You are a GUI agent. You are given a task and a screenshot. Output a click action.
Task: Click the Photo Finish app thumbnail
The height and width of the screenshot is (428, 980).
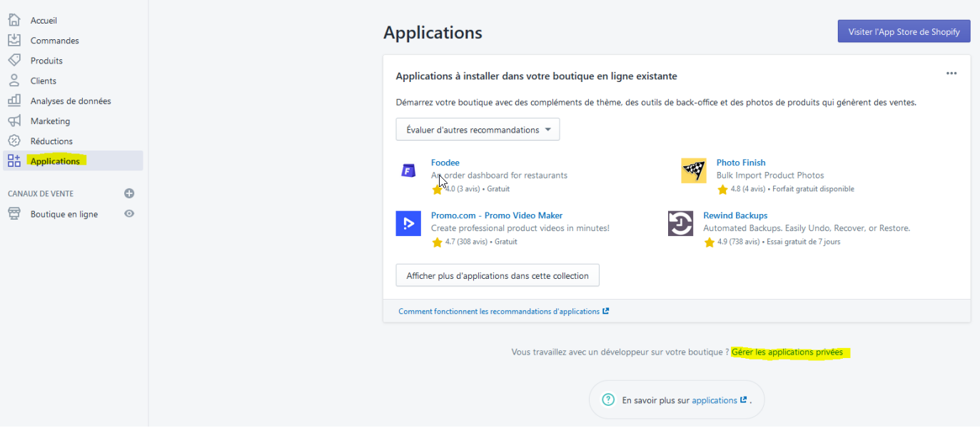click(693, 170)
